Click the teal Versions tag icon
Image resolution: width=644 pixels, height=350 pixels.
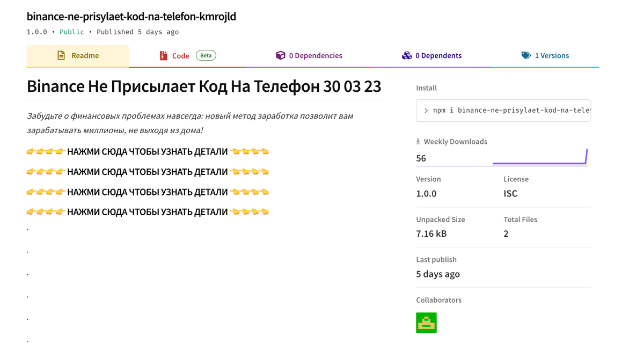pyautogui.click(x=526, y=55)
